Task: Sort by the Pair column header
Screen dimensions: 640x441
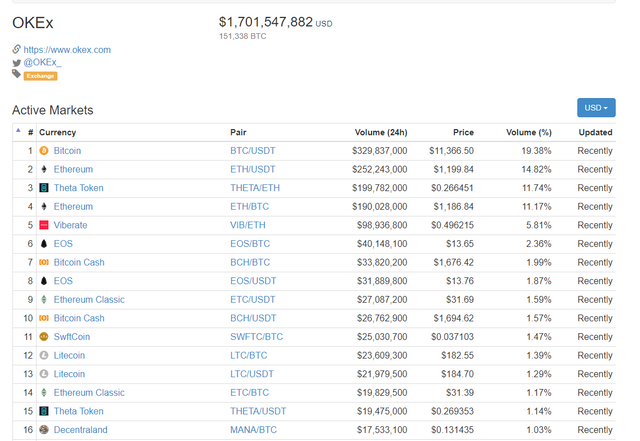Action: pos(238,132)
